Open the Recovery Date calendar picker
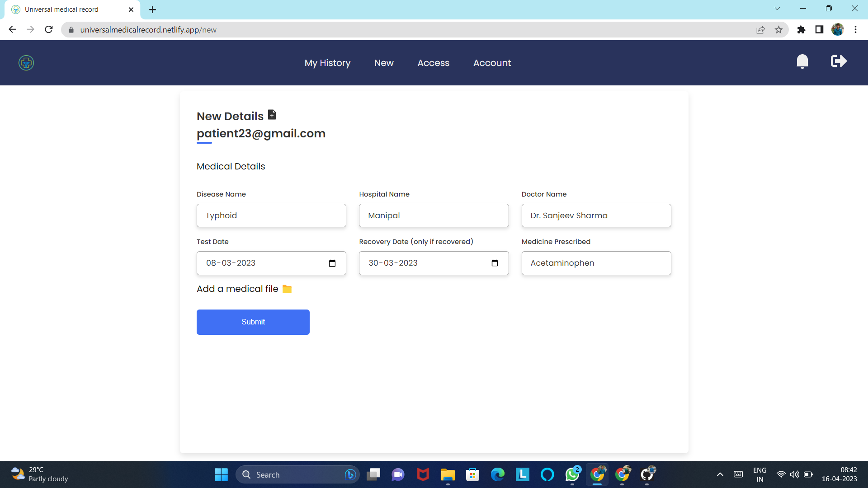Viewport: 868px width, 488px height. click(495, 263)
